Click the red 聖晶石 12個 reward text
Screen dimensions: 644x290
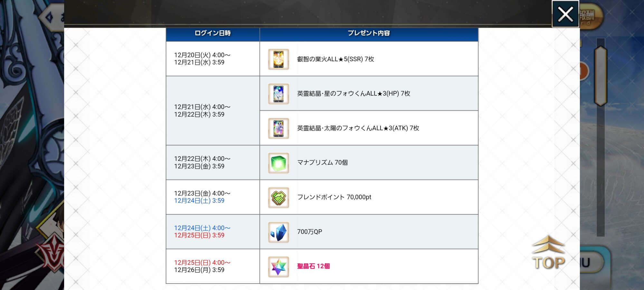tap(313, 266)
